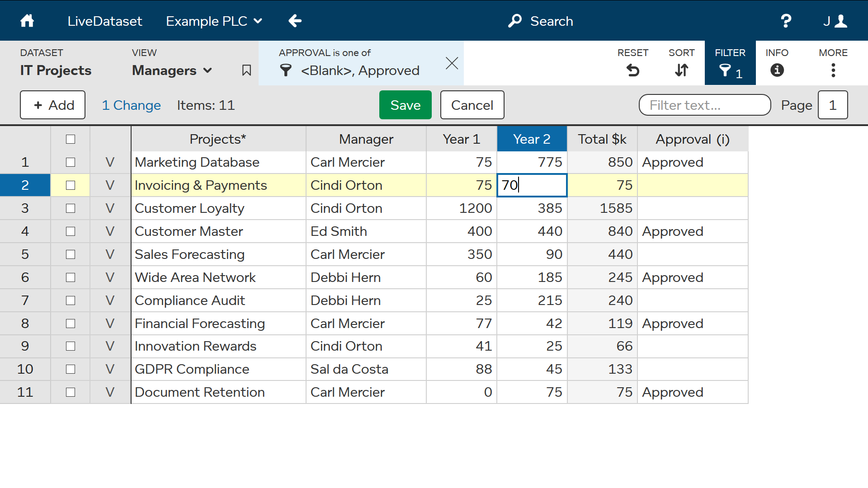Select the checkbox on the Marketing Database row
868x488 pixels.
pos(70,162)
